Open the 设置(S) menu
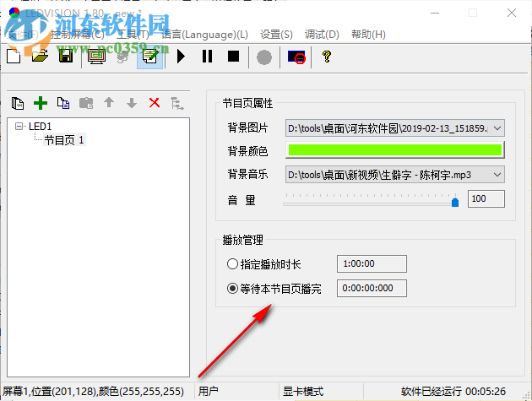The height and width of the screenshot is (401, 532). click(x=276, y=35)
